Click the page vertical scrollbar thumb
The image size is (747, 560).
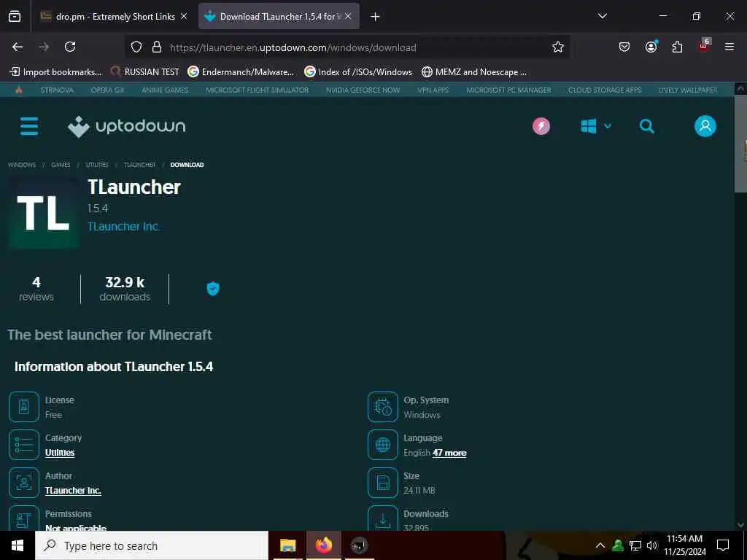740,143
